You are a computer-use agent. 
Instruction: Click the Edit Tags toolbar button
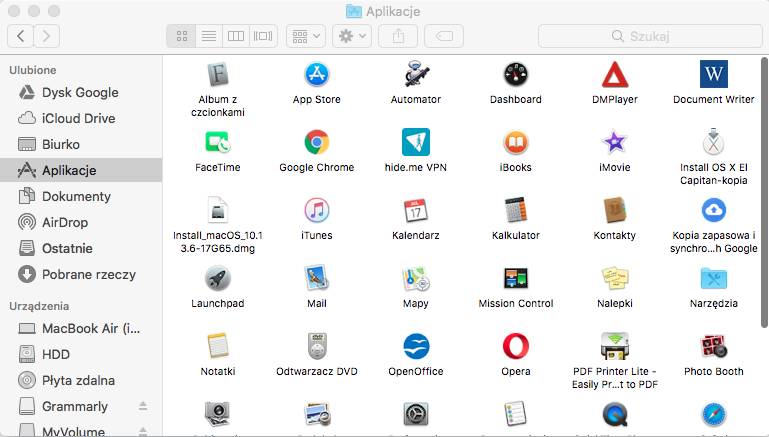click(x=444, y=36)
